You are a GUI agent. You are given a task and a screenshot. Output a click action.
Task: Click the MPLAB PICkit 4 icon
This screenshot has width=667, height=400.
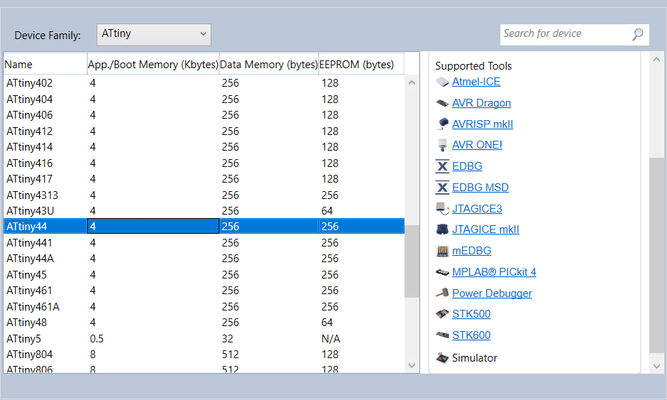click(x=443, y=272)
